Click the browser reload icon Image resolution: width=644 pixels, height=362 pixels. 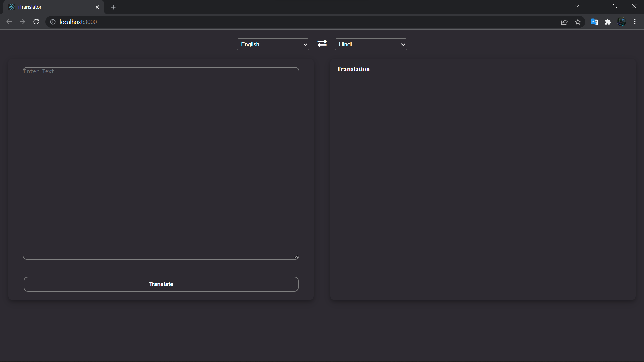[36, 22]
